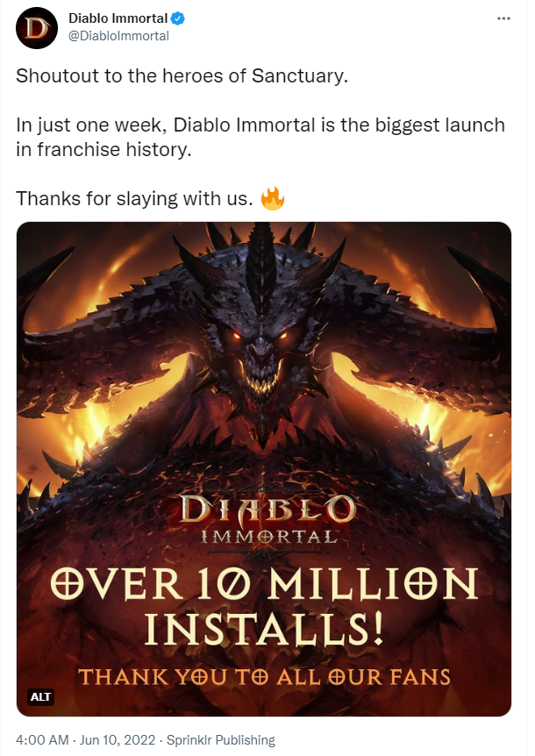Screen dimensions: 535x756
Task: Click the 'Thanks for slaying with us' text
Action: [134, 198]
